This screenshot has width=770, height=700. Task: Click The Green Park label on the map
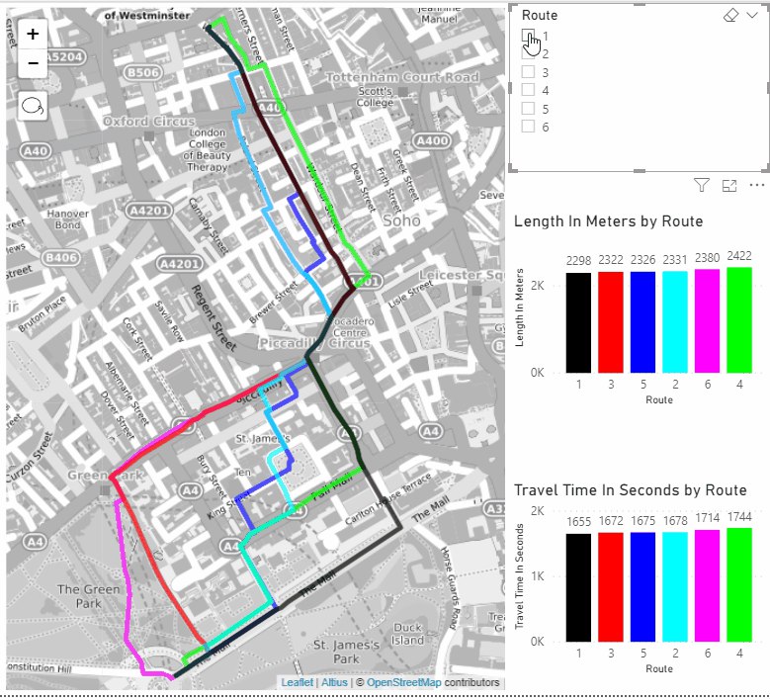tap(88, 596)
